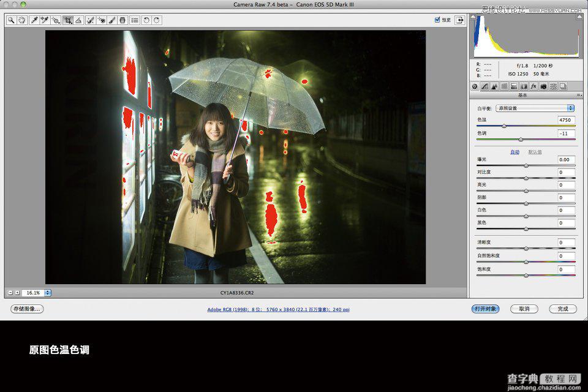The image size is (588, 392).
Task: Click the 曝光 value field 0.00
Action: click(566, 159)
